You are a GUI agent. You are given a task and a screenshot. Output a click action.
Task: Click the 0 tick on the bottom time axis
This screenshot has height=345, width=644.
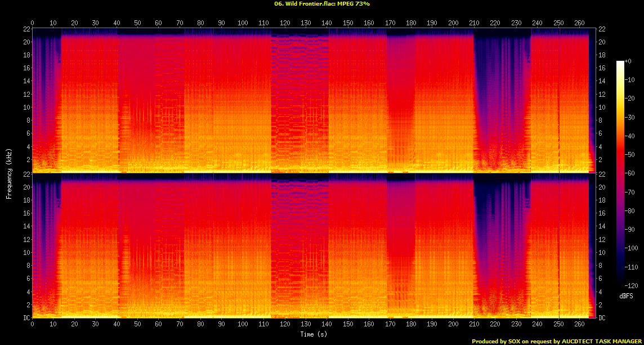[x=32, y=325]
